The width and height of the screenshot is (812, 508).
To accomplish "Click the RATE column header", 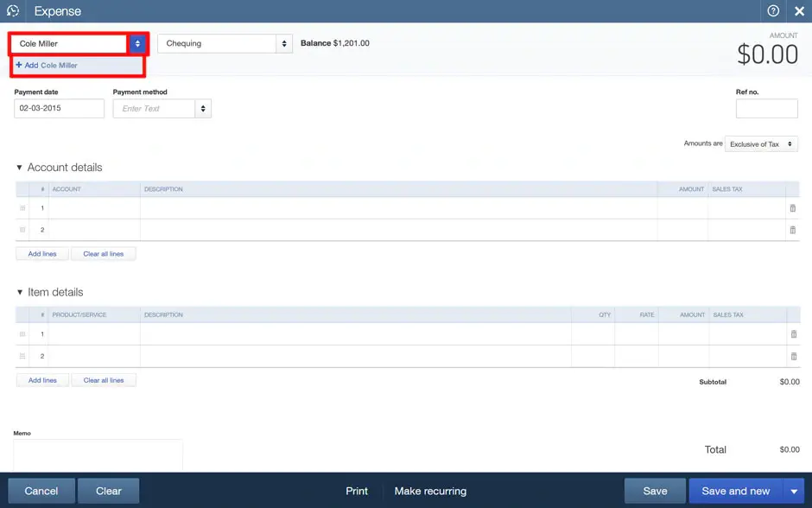I will click(x=647, y=314).
